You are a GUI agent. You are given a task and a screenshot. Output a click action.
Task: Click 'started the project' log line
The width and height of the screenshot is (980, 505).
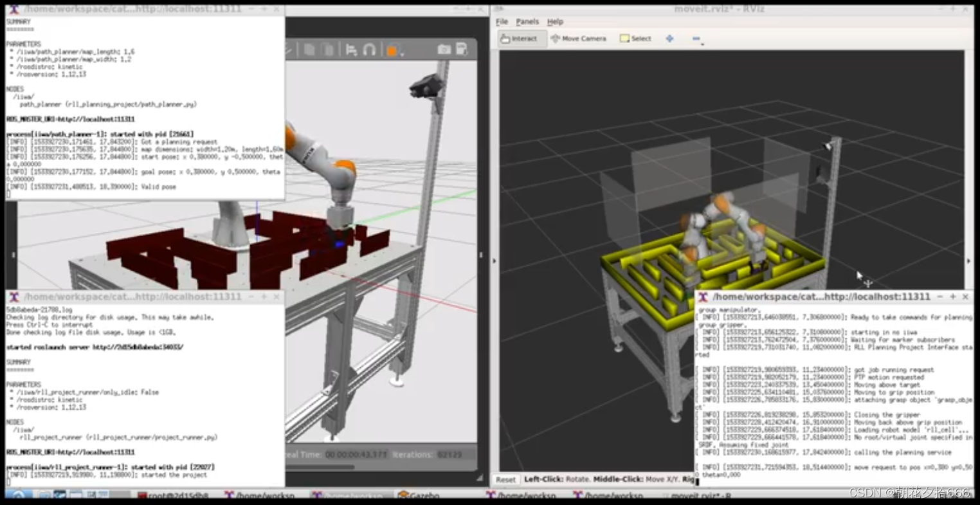click(x=107, y=475)
